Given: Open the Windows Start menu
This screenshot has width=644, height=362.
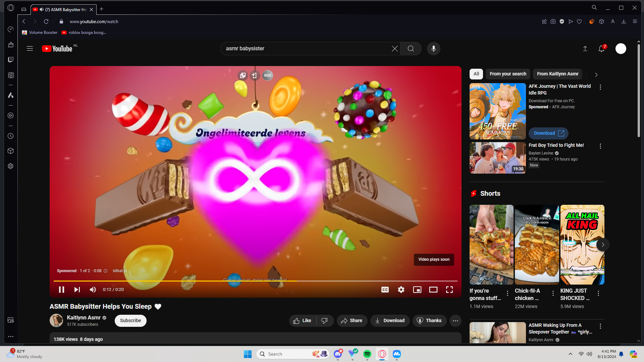Looking at the screenshot, I should (x=248, y=354).
